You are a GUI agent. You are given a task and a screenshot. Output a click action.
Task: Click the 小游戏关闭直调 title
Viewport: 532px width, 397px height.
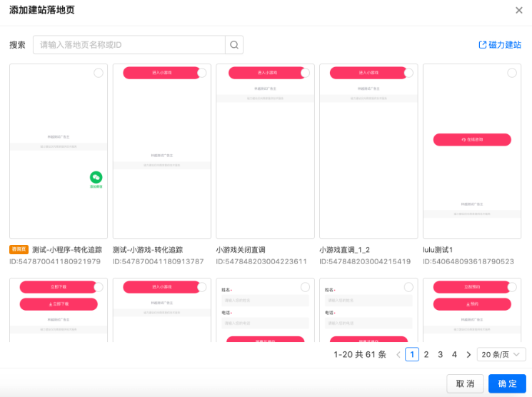point(241,250)
